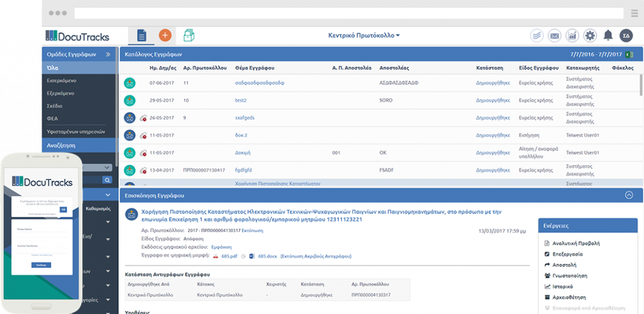Sort by Ημ. Δημ/ας column header
Viewport: 644px width, 314px height.
coord(162,68)
